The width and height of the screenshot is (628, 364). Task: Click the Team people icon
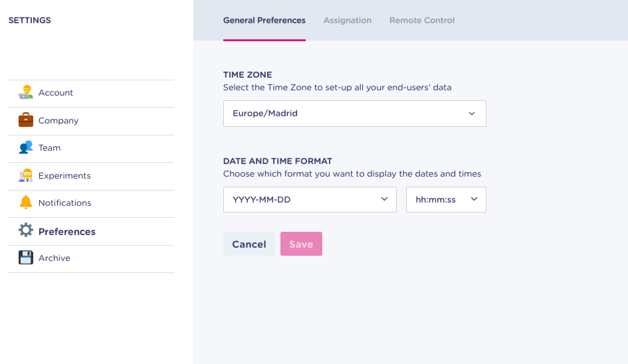[x=26, y=147]
